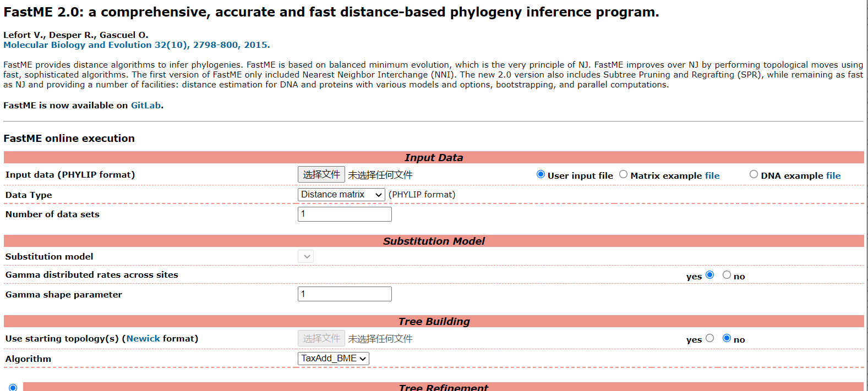The width and height of the screenshot is (868, 391).
Task: Open the Data Type dropdown (Distance matrix)
Action: [x=341, y=195]
